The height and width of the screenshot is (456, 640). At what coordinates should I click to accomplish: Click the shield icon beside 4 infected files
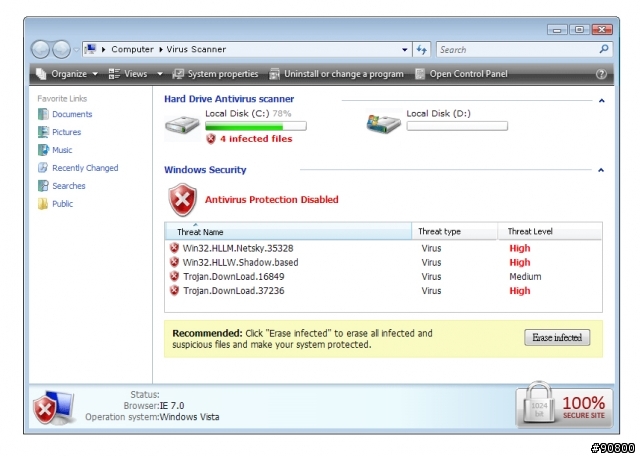[211, 139]
